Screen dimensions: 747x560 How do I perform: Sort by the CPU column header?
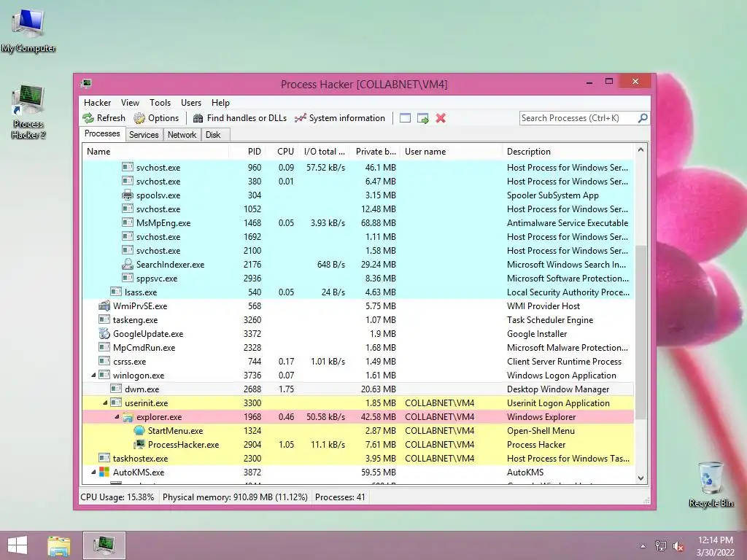point(282,152)
